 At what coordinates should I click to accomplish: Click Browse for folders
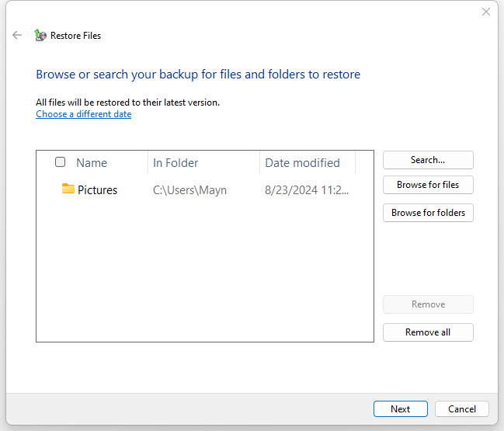(x=428, y=213)
